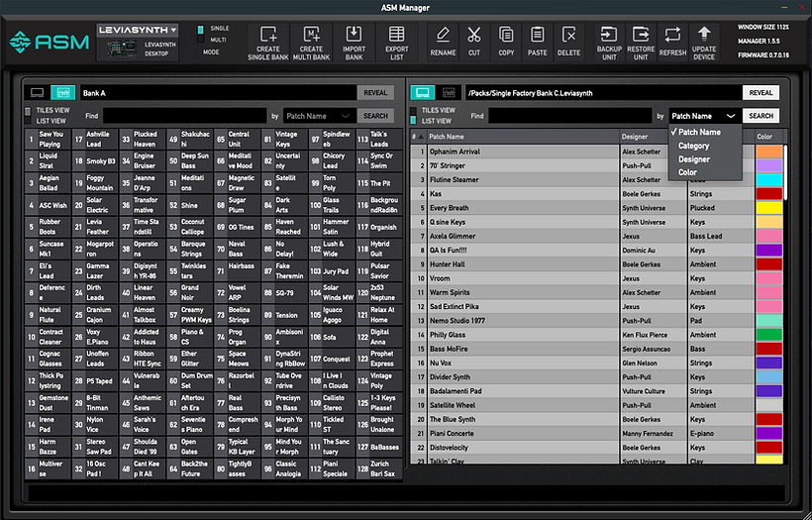Enable List View in left panel
Image resolution: width=812 pixels, height=520 pixels.
click(x=27, y=121)
